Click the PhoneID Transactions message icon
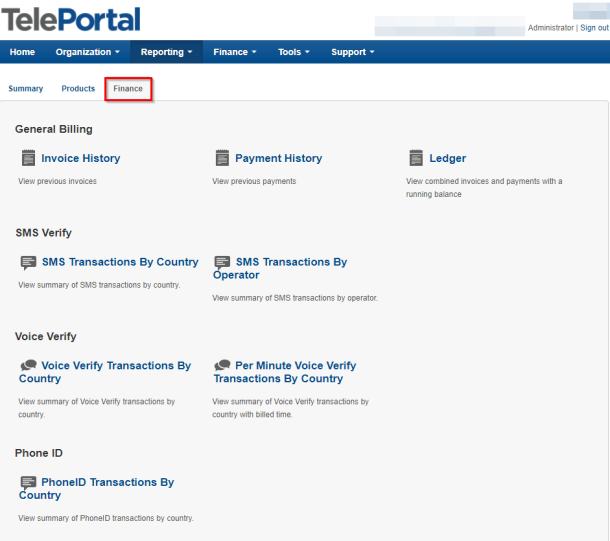This screenshot has height=541, width=610. [x=28, y=482]
